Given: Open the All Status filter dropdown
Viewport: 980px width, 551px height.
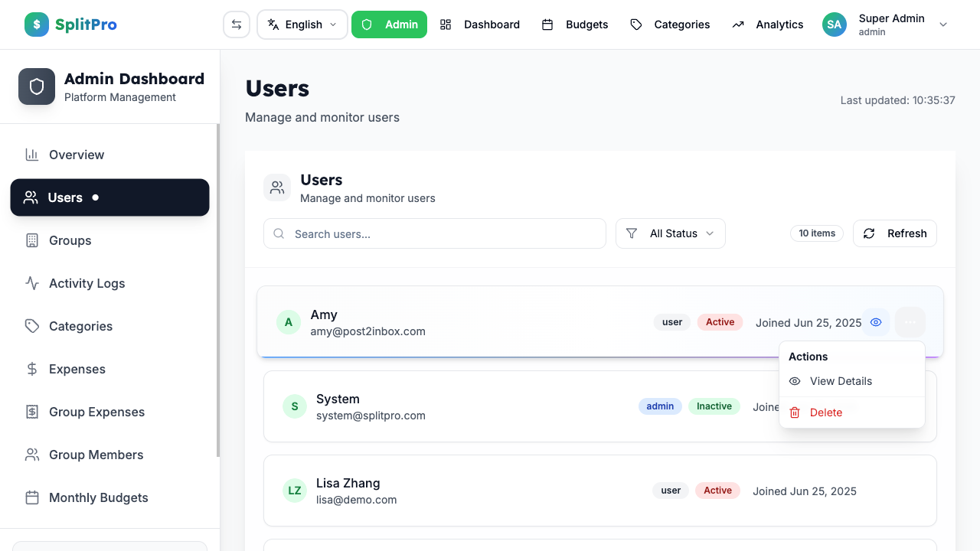Looking at the screenshot, I should pyautogui.click(x=671, y=233).
